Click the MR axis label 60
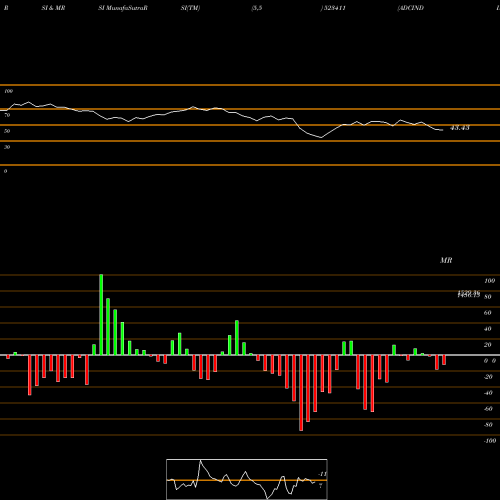500x500 pixels. 488,313
